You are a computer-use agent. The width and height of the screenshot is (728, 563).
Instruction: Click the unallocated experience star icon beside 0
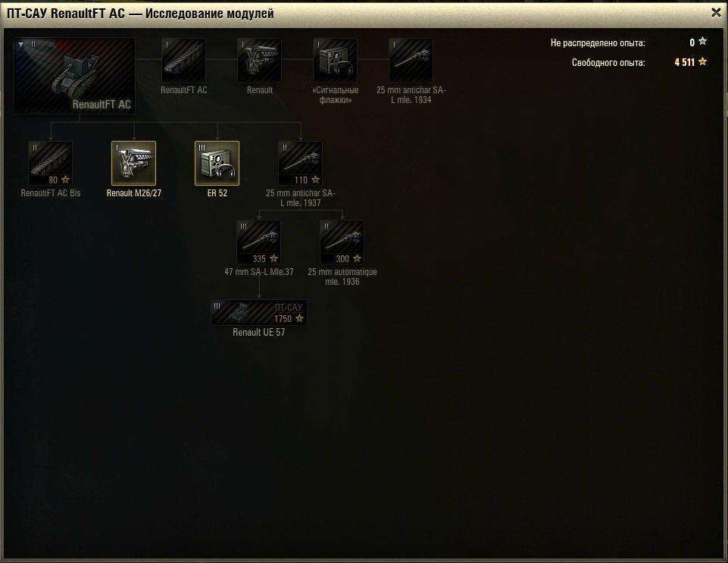(702, 42)
